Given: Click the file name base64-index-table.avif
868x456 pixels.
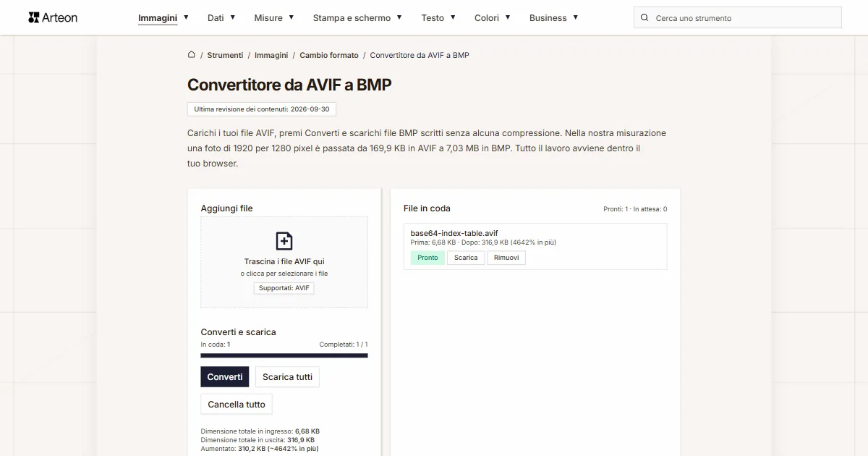Looking at the screenshot, I should pyautogui.click(x=454, y=233).
